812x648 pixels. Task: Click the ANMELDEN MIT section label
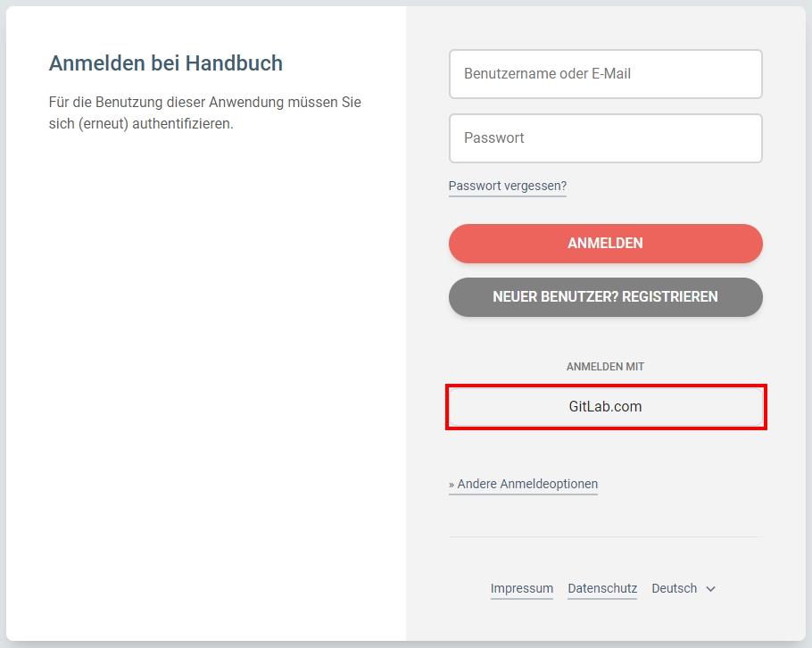point(605,367)
